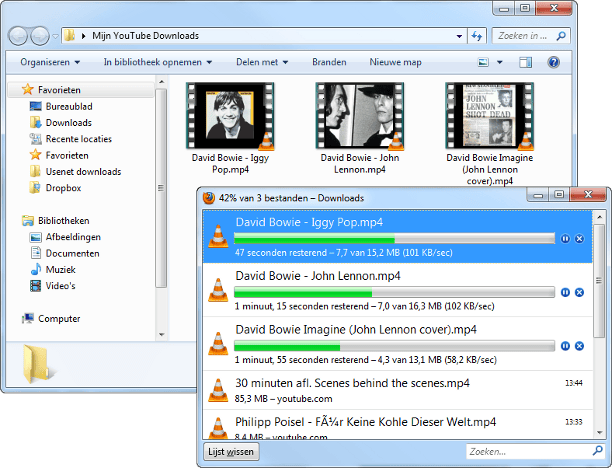
Task: Cancel the David Bowie Imagine download
Action: coord(579,345)
